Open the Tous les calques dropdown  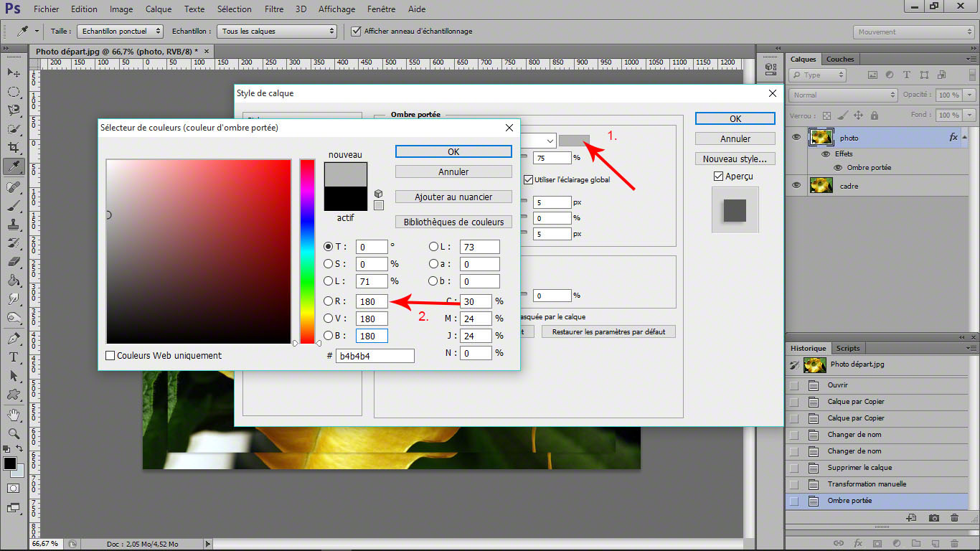click(278, 31)
